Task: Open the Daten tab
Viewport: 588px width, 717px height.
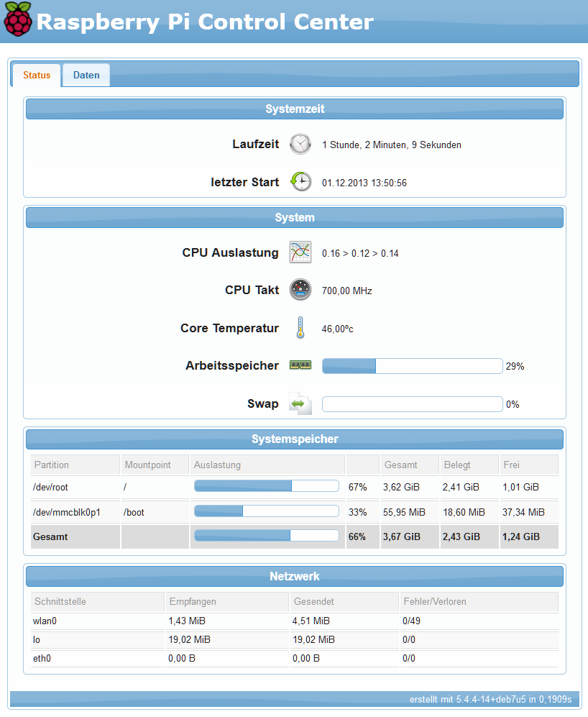Action: click(86, 75)
